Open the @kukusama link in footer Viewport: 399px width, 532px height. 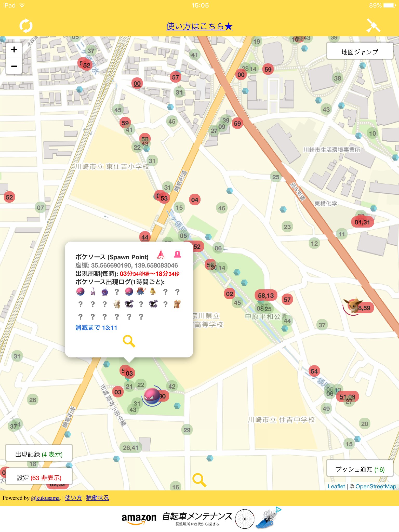(x=45, y=498)
